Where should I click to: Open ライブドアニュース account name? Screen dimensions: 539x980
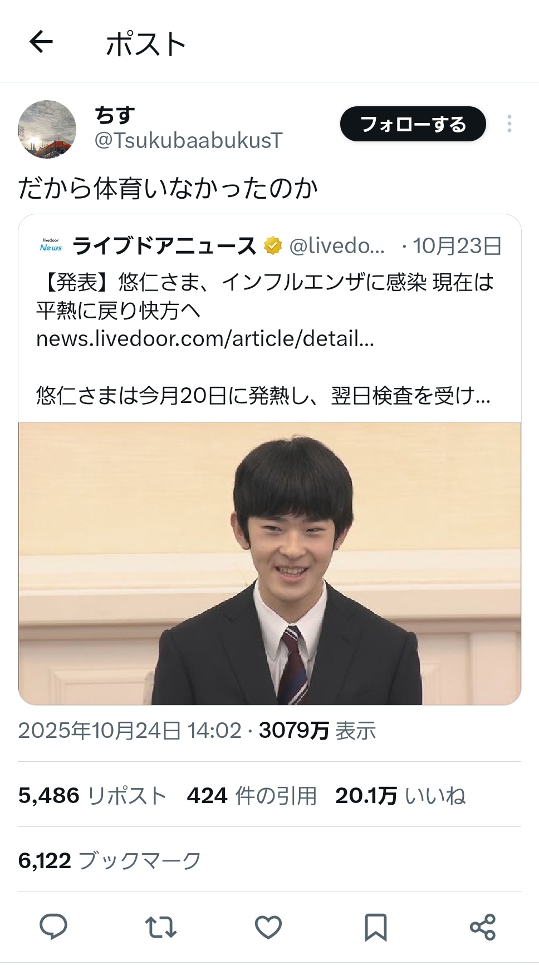[165, 245]
